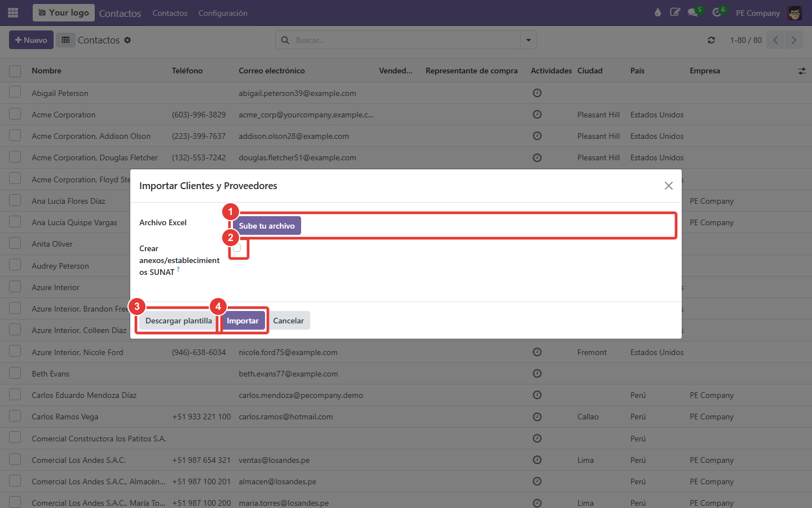Screen dimensions: 812x508
Task: Click the list view icon beside Contactos
Action: (x=65, y=40)
